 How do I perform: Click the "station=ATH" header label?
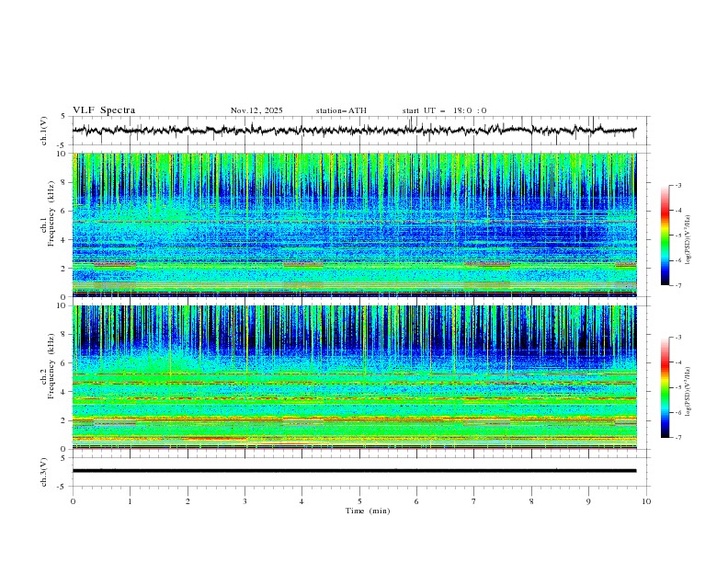341,110
